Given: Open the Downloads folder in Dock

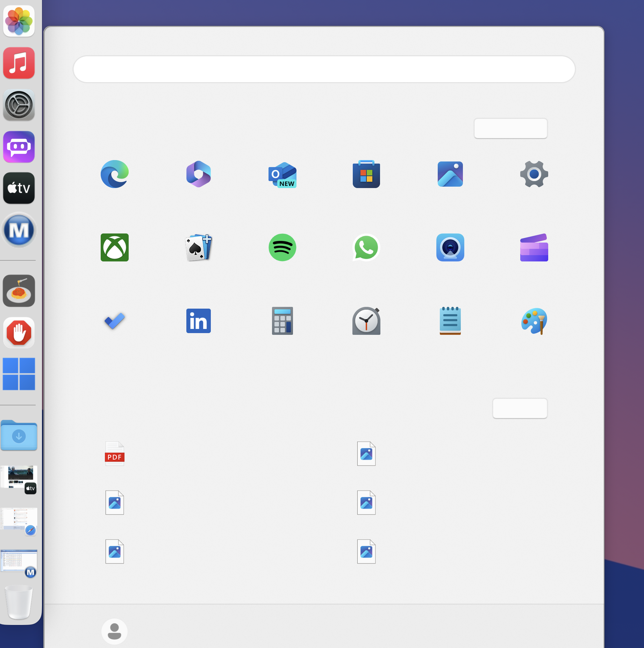Looking at the screenshot, I should (x=19, y=435).
